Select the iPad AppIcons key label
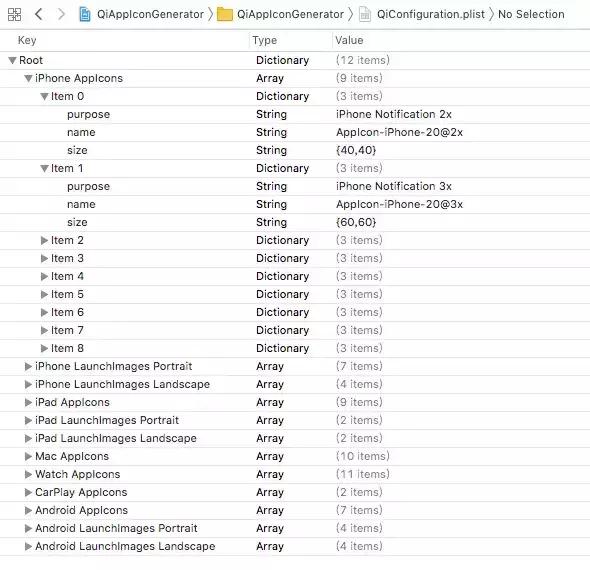The height and width of the screenshot is (570, 590). coord(72,402)
